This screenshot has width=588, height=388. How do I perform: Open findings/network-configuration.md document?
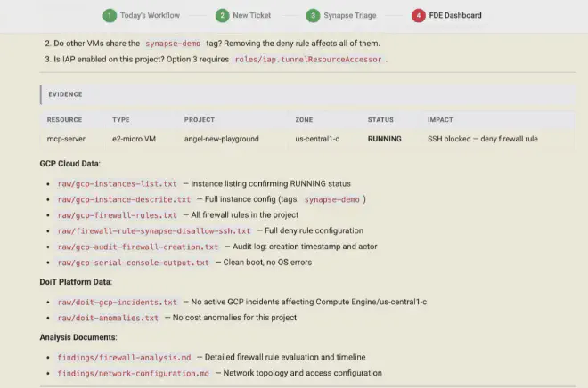click(133, 374)
